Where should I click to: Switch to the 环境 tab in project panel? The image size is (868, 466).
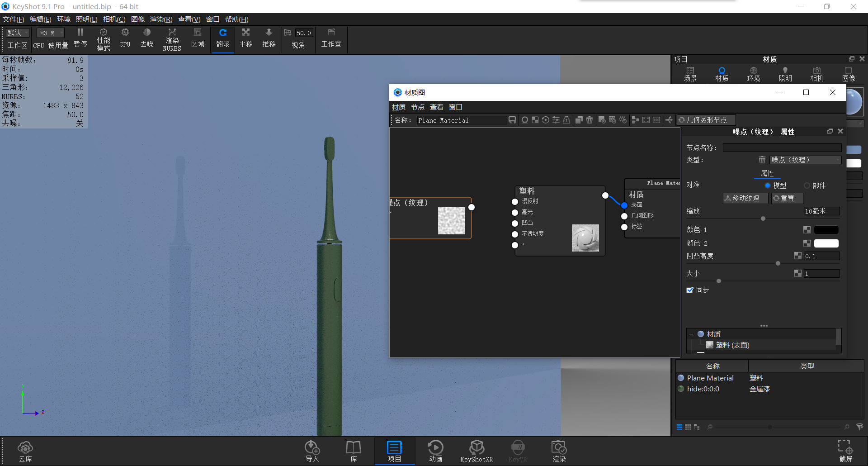[753, 73]
